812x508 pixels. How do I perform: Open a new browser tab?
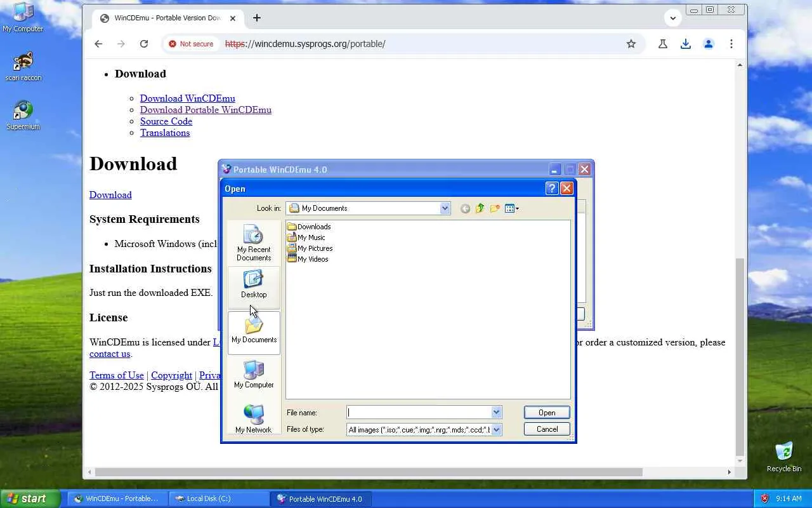point(257,18)
